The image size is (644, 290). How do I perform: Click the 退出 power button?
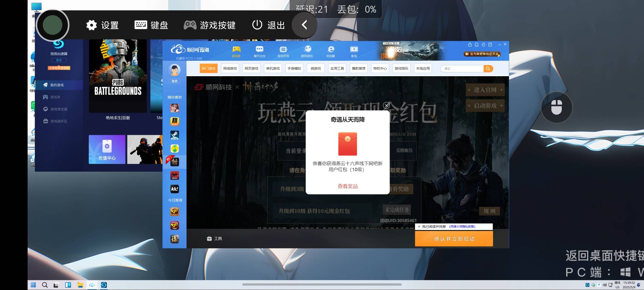coord(268,25)
